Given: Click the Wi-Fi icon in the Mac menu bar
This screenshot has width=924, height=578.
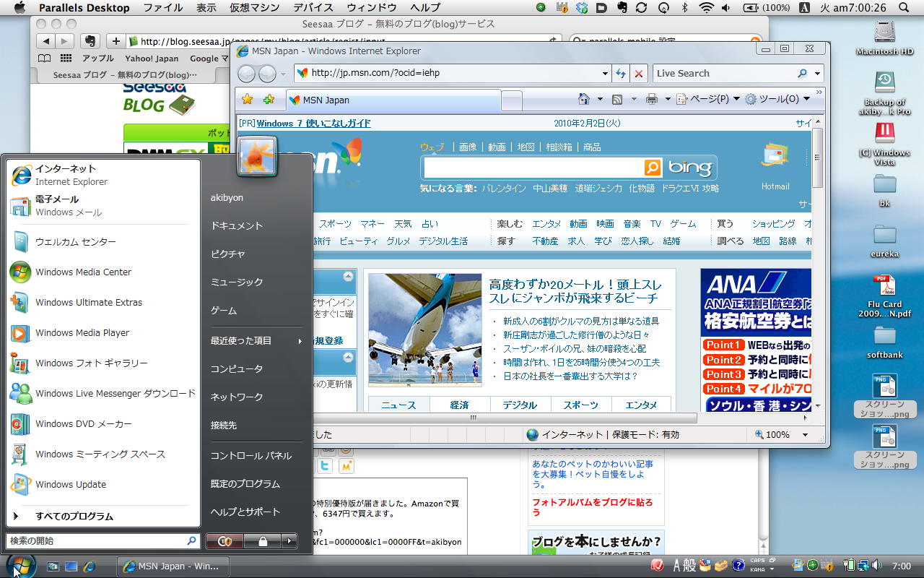Looking at the screenshot, I should pyautogui.click(x=707, y=8).
